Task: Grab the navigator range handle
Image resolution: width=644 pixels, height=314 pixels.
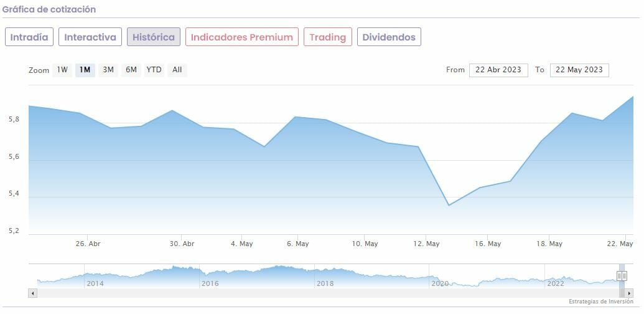Action: [x=622, y=275]
